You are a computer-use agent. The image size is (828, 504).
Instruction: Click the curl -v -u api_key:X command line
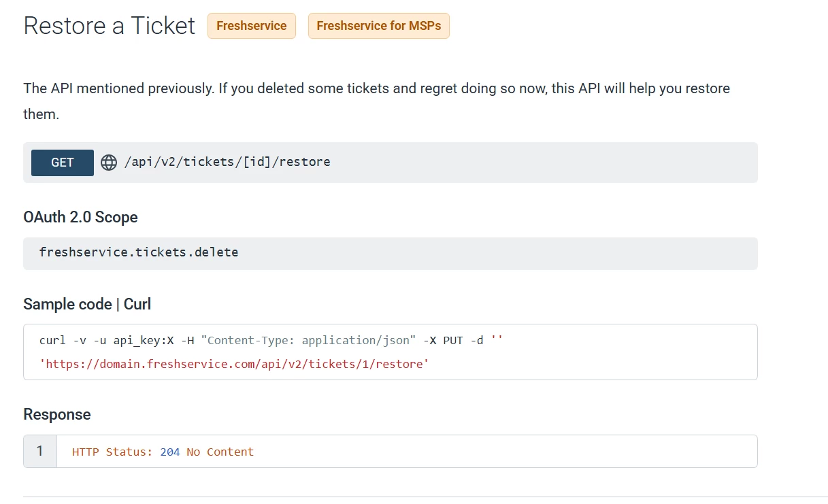pos(271,340)
